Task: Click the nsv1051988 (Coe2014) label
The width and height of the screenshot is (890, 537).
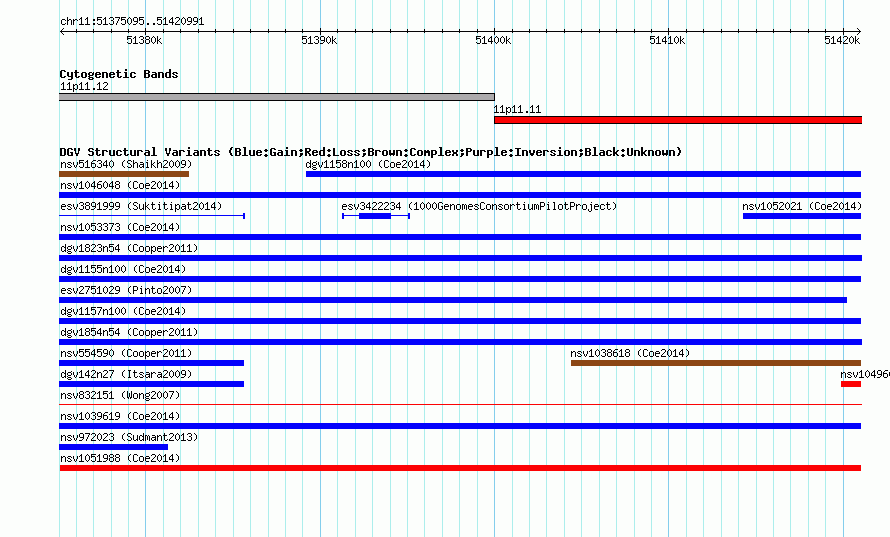Action: [x=120, y=458]
